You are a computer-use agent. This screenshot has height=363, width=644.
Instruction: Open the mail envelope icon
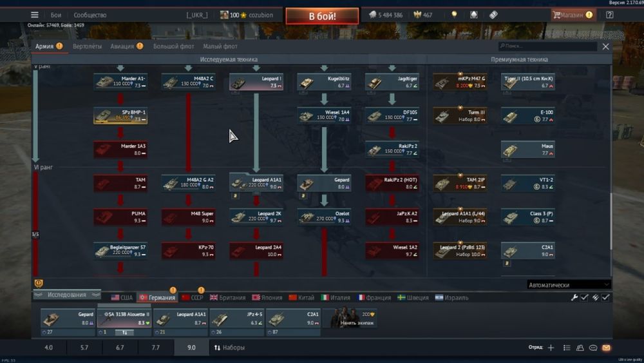pyautogui.click(x=606, y=348)
